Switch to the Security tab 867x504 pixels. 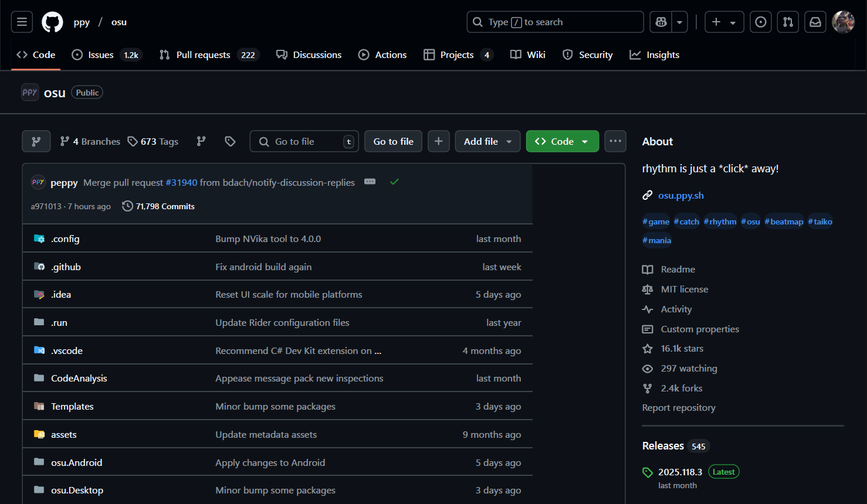pos(587,55)
